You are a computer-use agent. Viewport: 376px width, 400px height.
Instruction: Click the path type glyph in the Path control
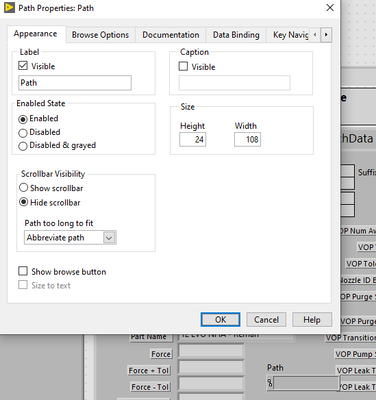tap(270, 383)
